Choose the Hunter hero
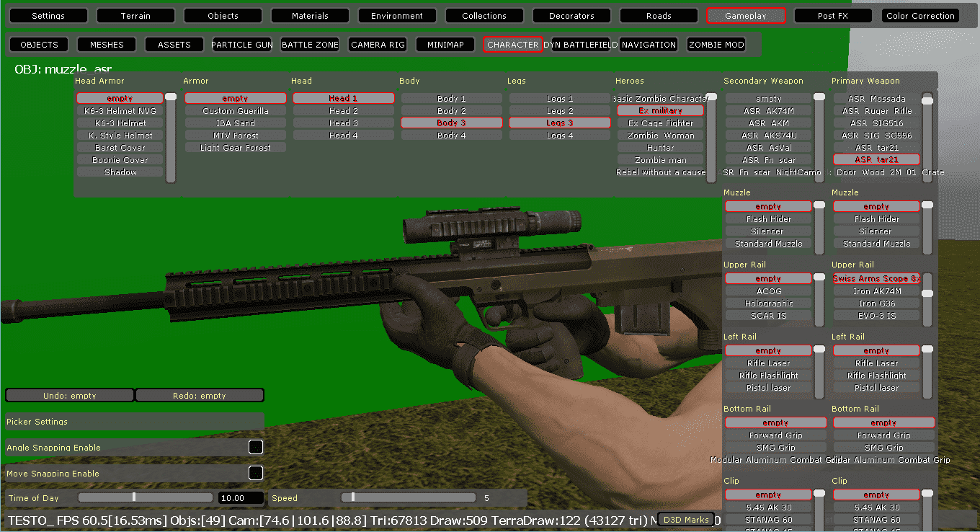This screenshot has height=532, width=980. pos(661,148)
